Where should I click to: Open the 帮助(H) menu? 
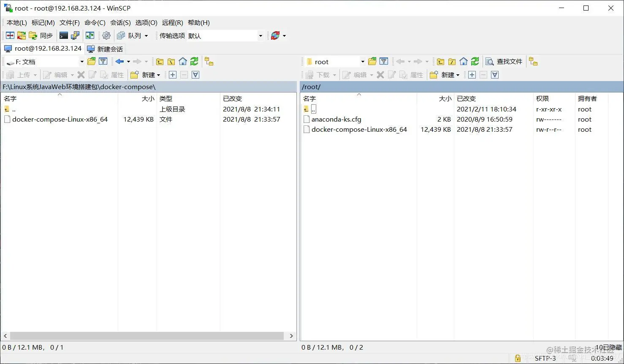pos(199,22)
